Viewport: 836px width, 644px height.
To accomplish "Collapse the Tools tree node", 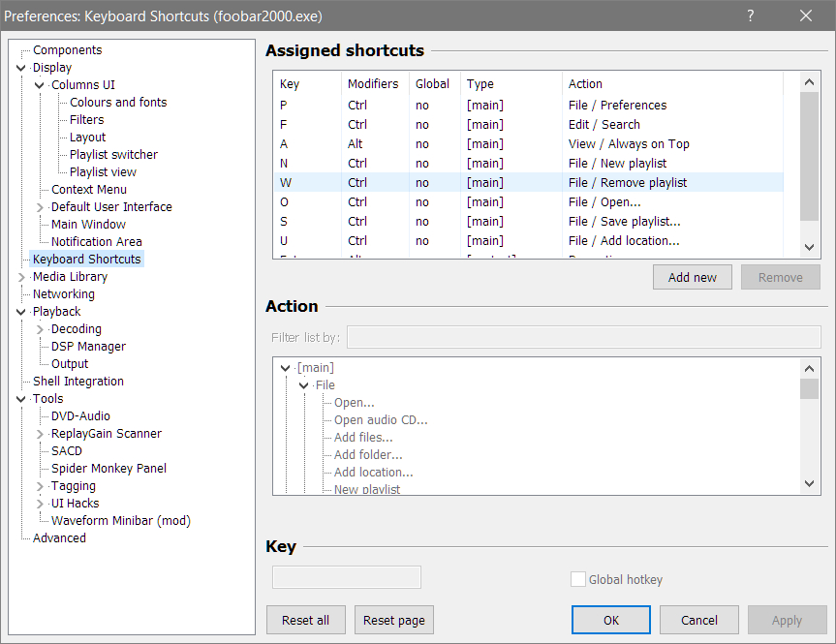I will (x=21, y=399).
